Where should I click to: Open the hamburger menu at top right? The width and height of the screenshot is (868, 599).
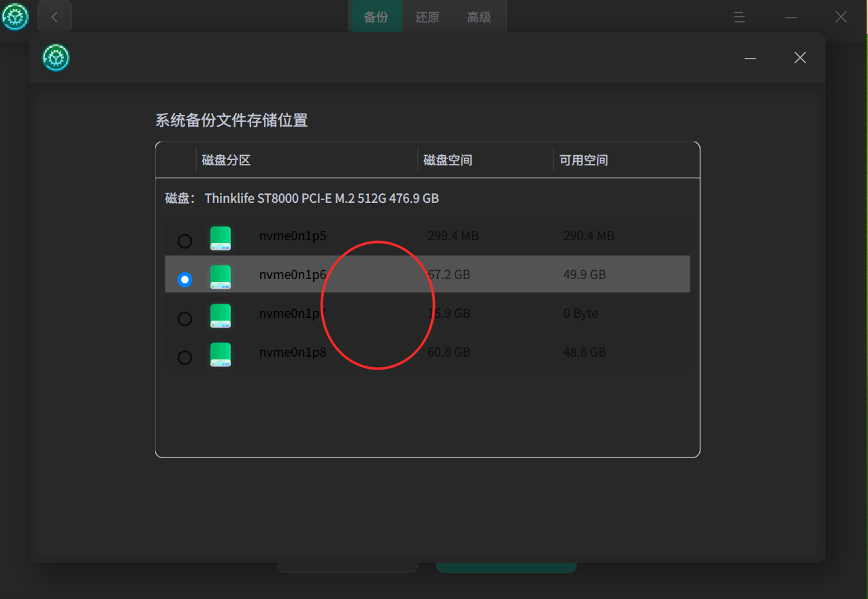739,18
